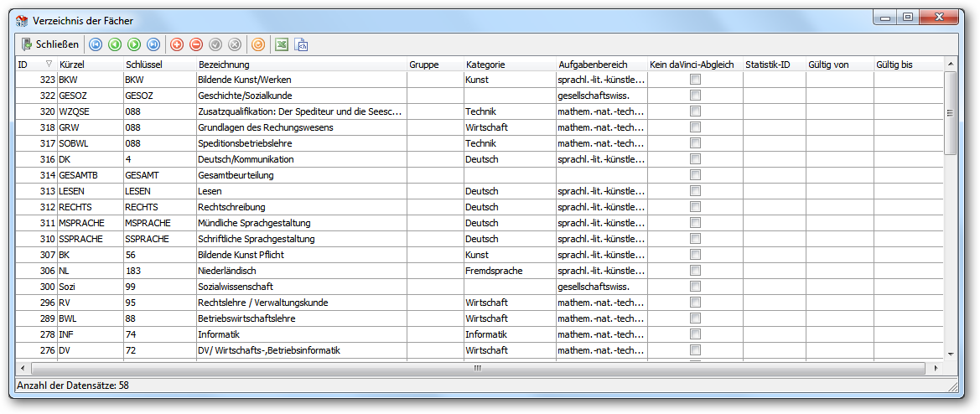Screen dimensions: 980x414
Task: Export the table to Excel
Action: [x=282, y=44]
